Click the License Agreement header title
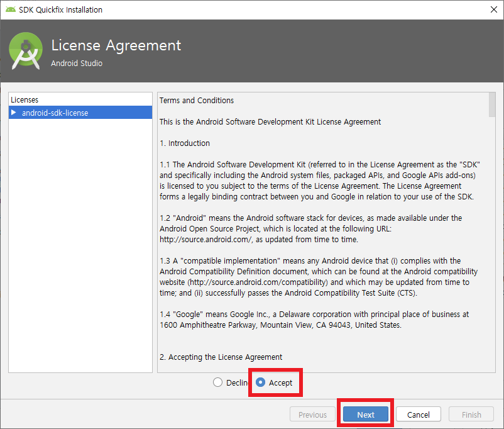The image size is (504, 429). [x=116, y=45]
